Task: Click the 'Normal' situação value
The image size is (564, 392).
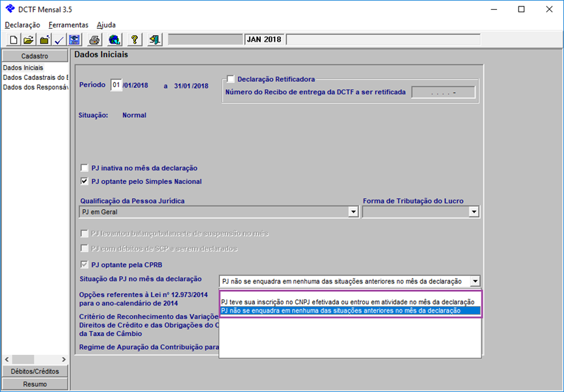Action: pos(134,115)
